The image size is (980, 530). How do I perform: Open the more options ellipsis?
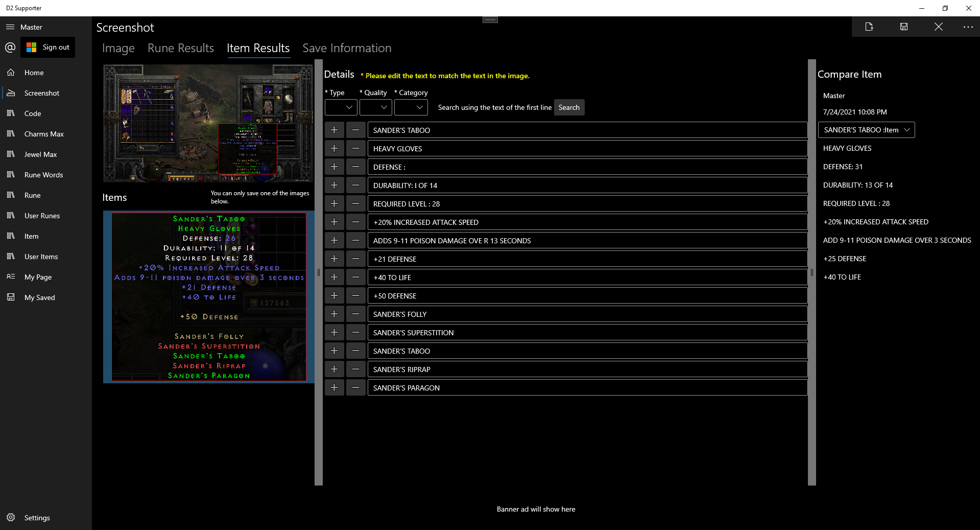[968, 27]
